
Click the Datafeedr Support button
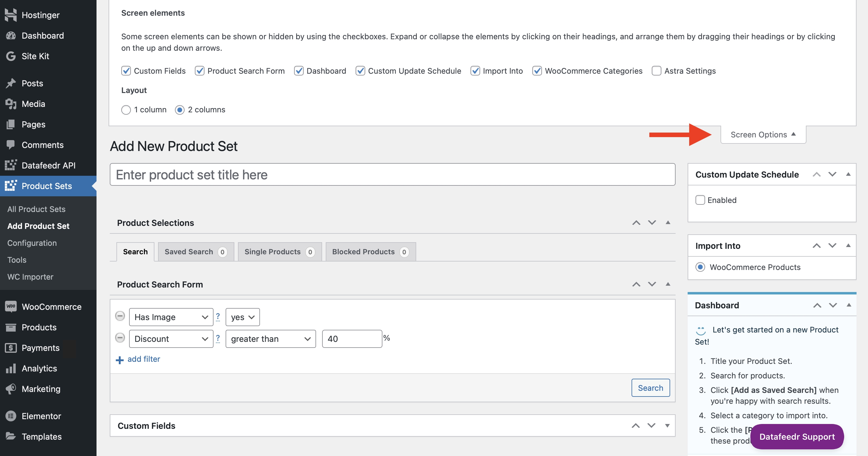[797, 436]
